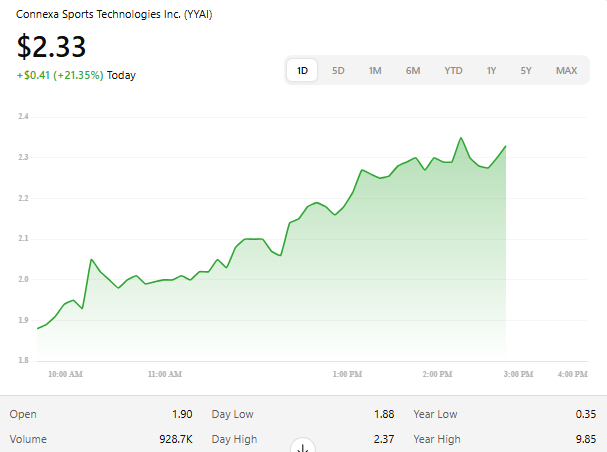
Task: View the 1Y chart range
Action: pyautogui.click(x=491, y=70)
